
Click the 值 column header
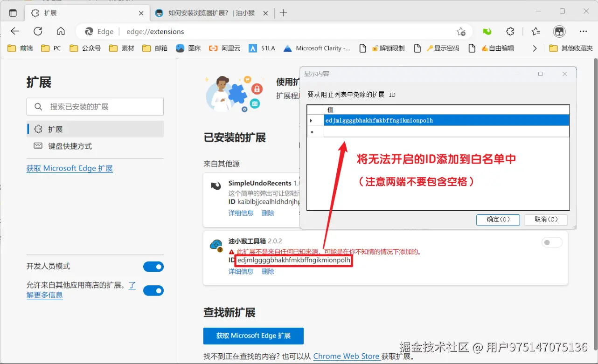coord(446,110)
